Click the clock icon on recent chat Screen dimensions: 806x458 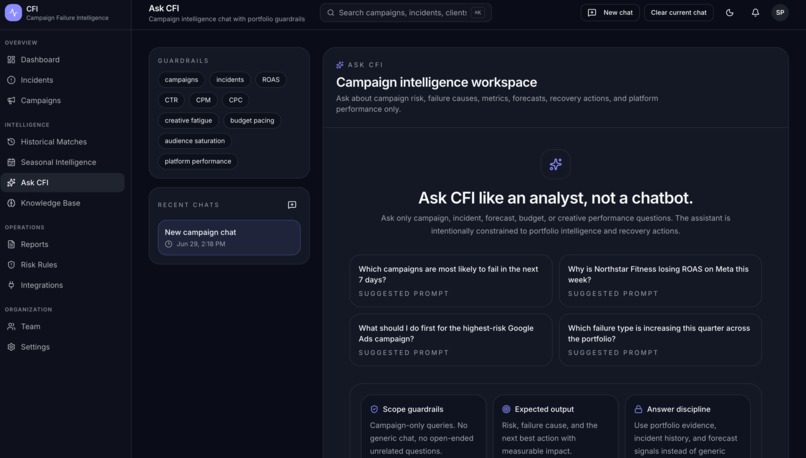pyautogui.click(x=169, y=244)
